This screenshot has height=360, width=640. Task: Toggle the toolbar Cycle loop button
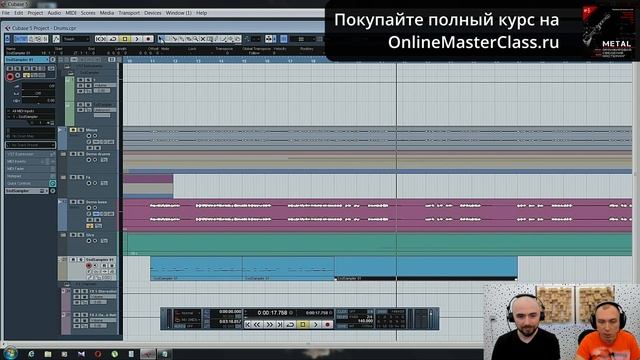click(113, 39)
